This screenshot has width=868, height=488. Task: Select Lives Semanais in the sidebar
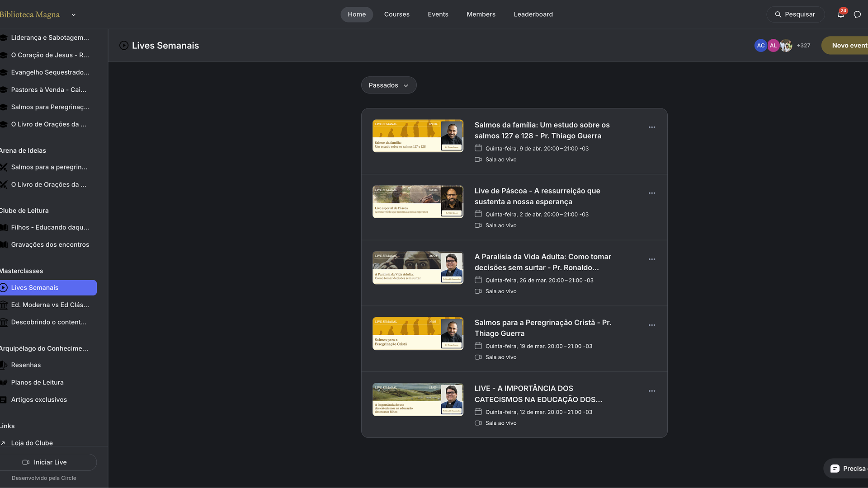coord(48,288)
